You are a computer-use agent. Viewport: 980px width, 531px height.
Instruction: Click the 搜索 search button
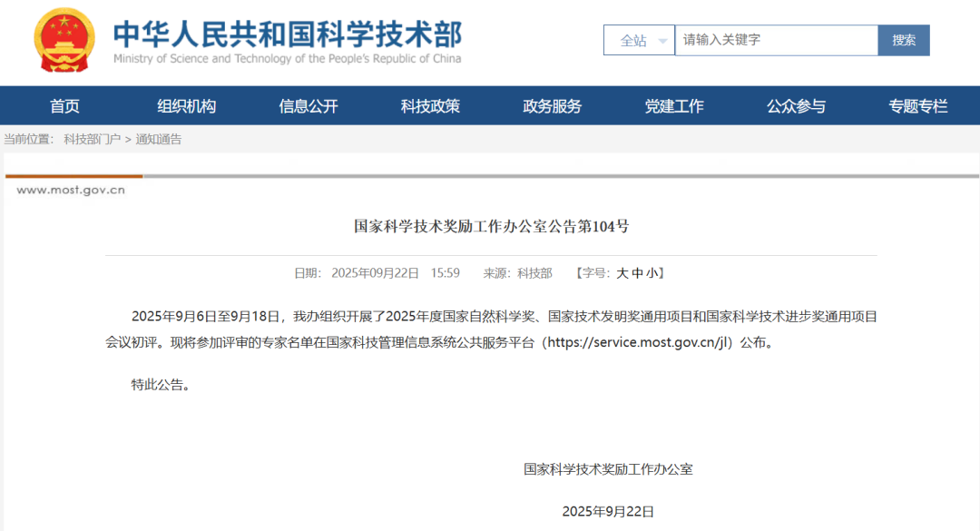904,40
